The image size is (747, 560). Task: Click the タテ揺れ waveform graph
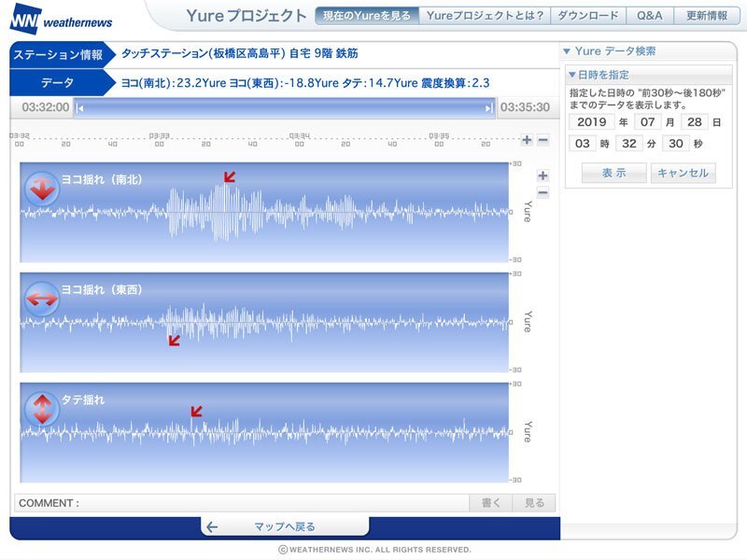click(264, 432)
